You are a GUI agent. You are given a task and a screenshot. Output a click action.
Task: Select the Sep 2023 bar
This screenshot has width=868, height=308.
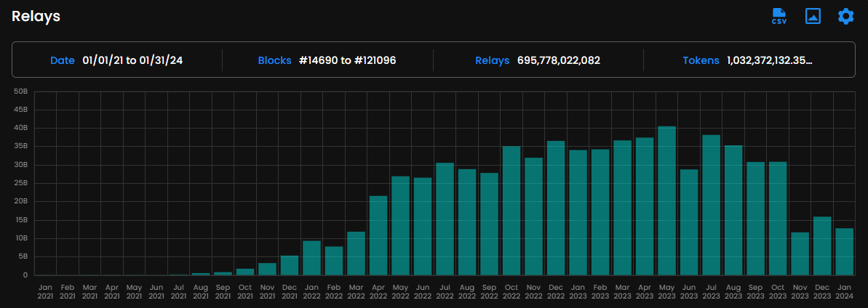(x=755, y=219)
